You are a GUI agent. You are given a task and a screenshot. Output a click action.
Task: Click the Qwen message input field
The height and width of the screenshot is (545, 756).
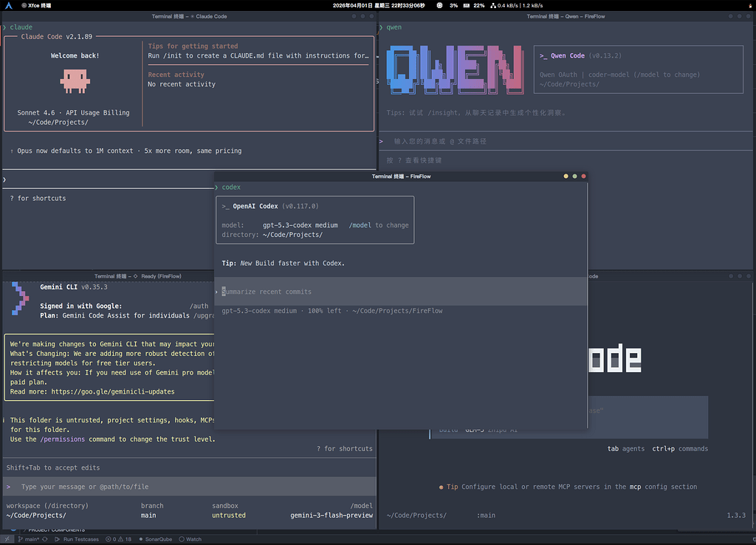[566, 141]
